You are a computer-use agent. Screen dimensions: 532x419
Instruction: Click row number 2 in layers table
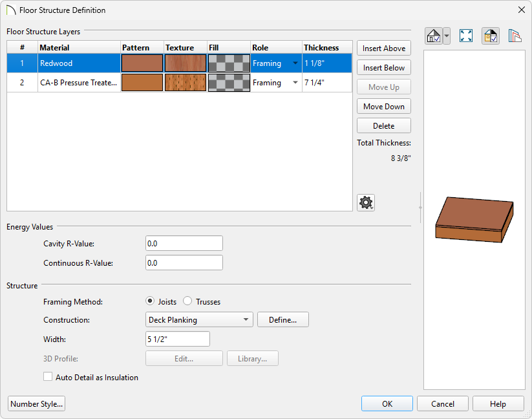pos(22,83)
